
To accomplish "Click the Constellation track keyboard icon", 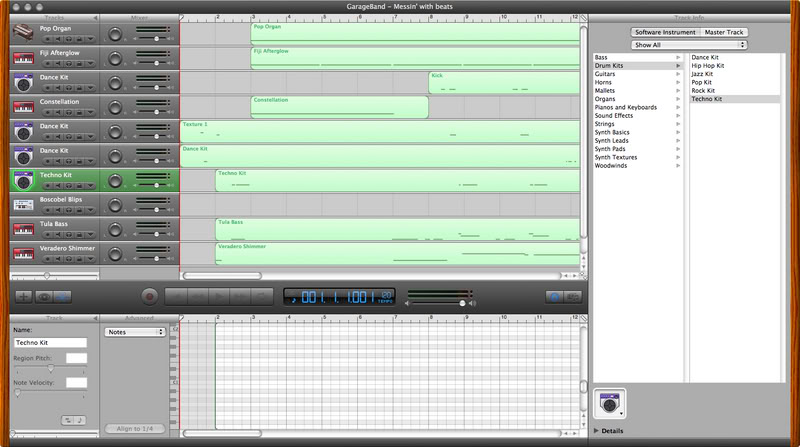I will pyautogui.click(x=23, y=107).
